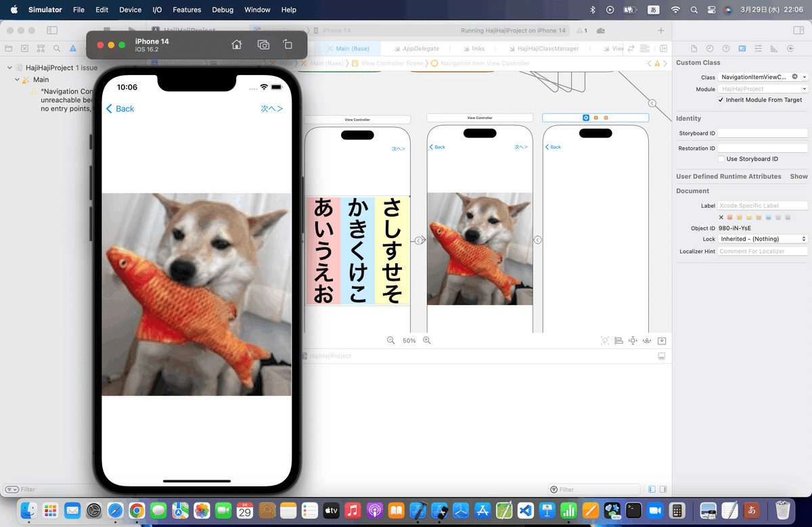
Task: Open the Lock Inherited dropdown
Action: (x=763, y=239)
